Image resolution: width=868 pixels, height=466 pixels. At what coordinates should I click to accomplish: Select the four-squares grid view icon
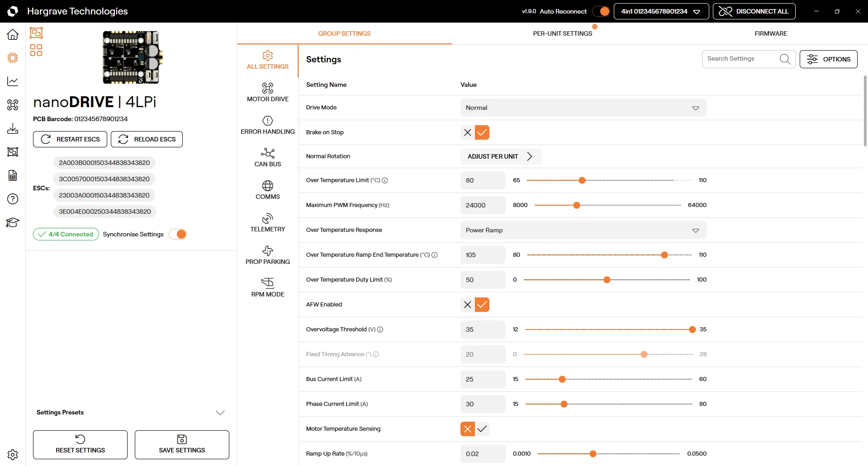coord(36,50)
